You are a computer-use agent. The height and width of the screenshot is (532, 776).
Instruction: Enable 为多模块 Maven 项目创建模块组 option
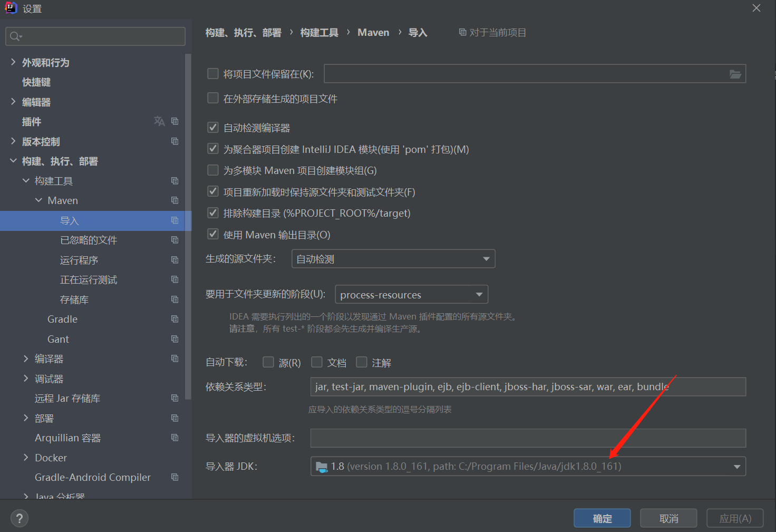tap(213, 170)
